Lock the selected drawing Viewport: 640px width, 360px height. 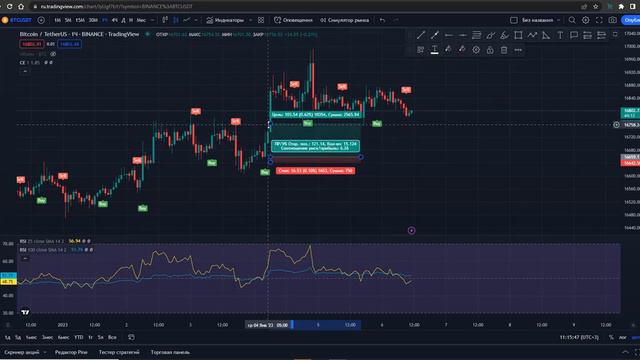point(490,50)
